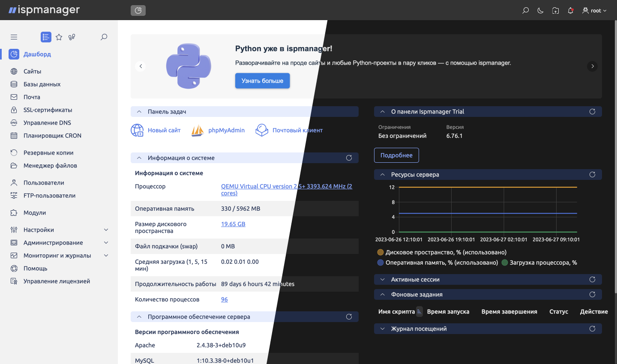Refresh Информация о системе block
Image resolution: width=617 pixels, height=364 pixels.
tap(349, 158)
